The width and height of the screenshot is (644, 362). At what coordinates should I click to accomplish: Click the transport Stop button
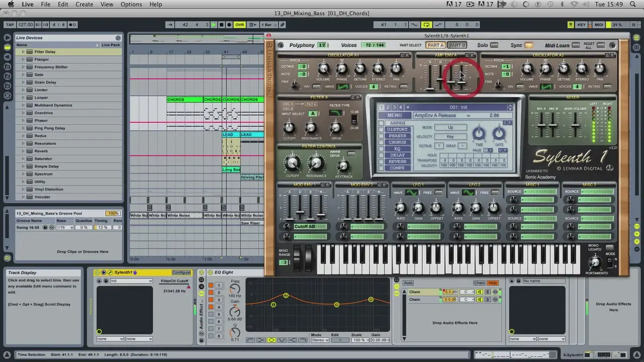[x=221, y=25]
